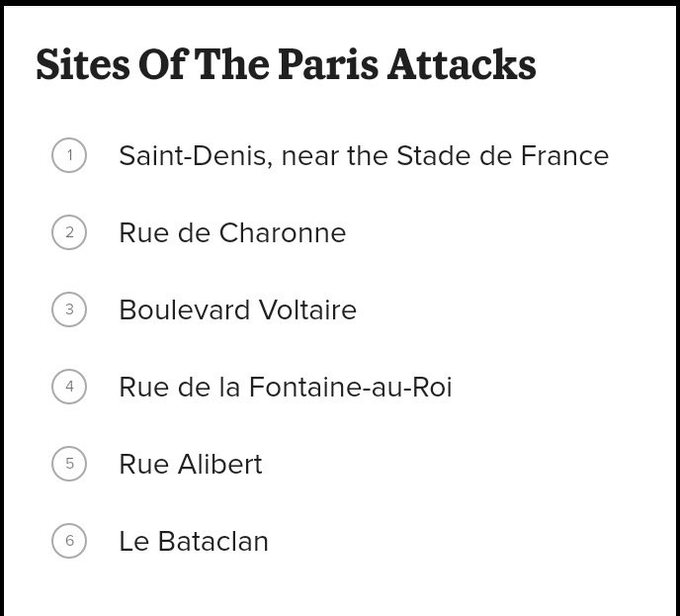Choose the circled number 3 marker
Screen dimensions: 680x616
pos(69,309)
